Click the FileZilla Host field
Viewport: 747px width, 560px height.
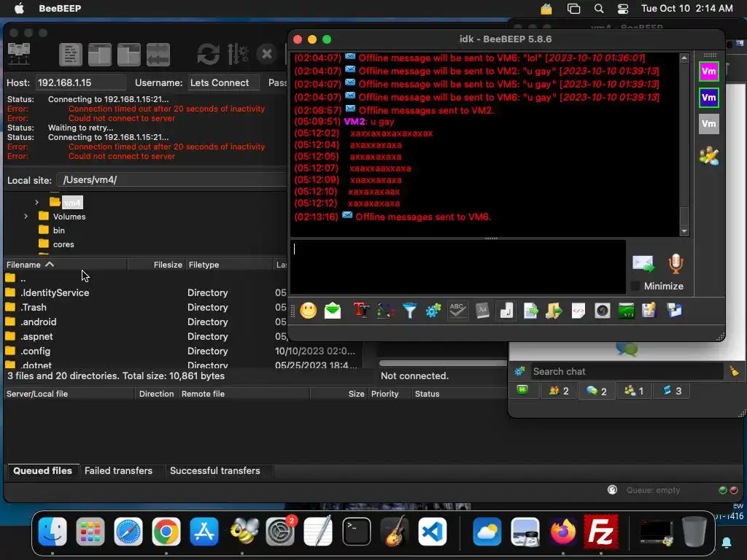[80, 83]
